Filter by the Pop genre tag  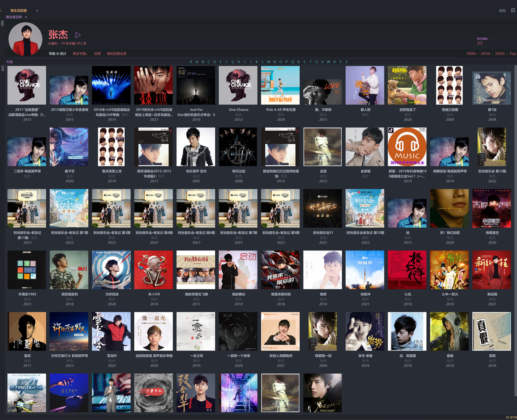click(513, 54)
